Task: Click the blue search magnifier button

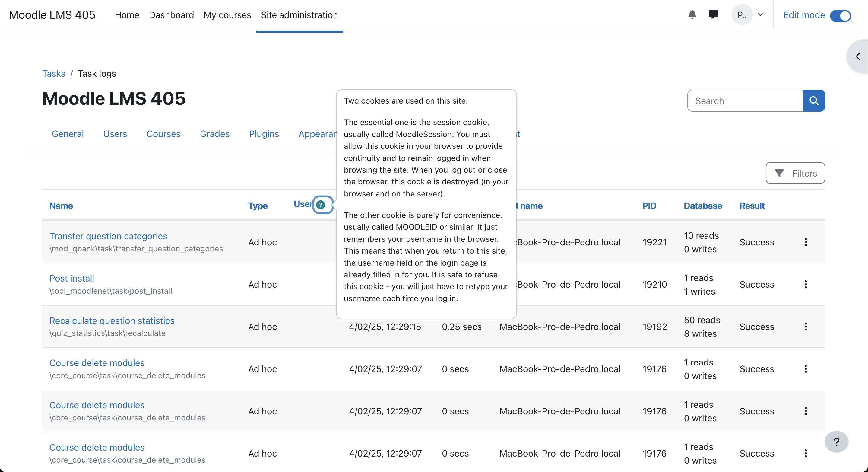Action: (x=814, y=101)
